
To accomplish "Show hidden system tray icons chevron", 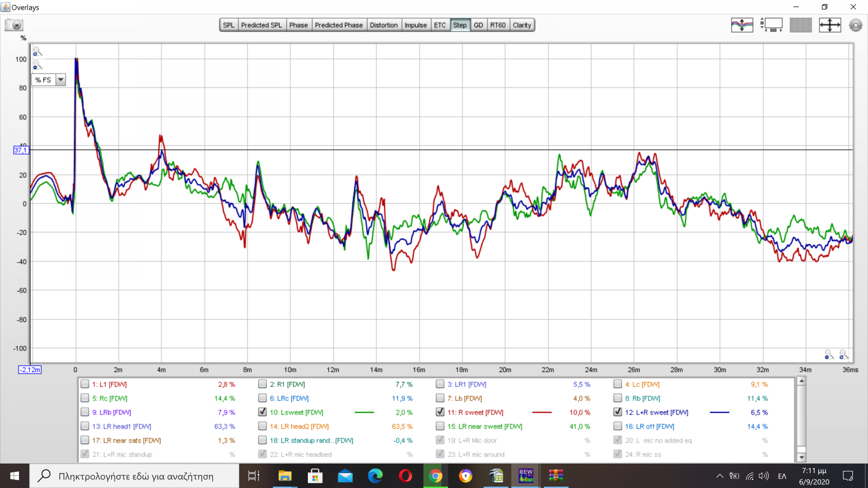I will [x=719, y=476].
